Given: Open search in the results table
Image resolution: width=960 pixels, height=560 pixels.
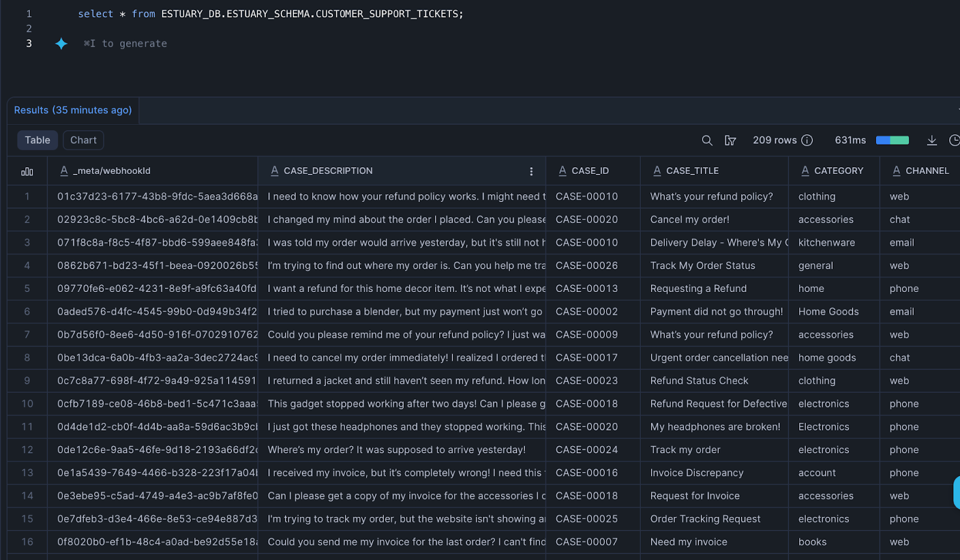Looking at the screenshot, I should (x=707, y=140).
